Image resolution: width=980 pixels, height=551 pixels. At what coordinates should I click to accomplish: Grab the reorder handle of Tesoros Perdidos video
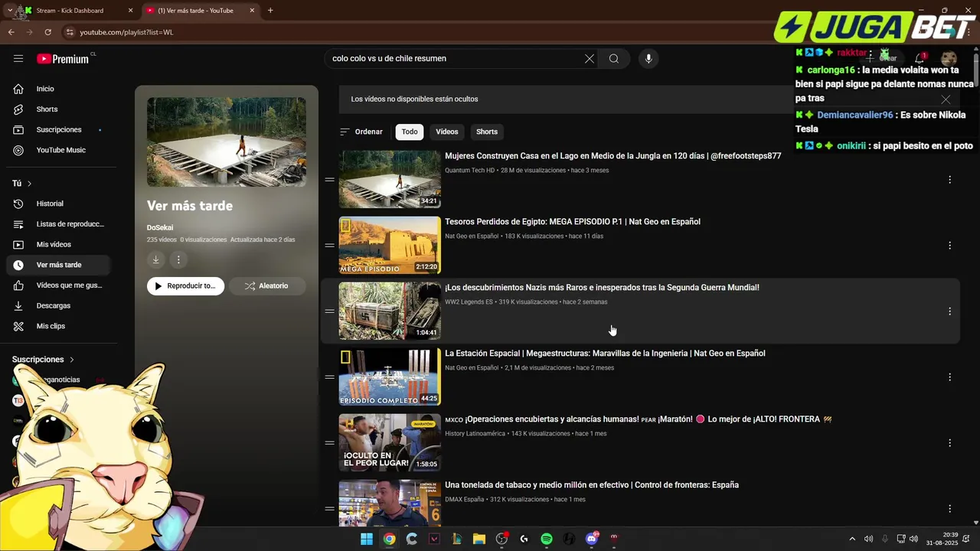329,246
